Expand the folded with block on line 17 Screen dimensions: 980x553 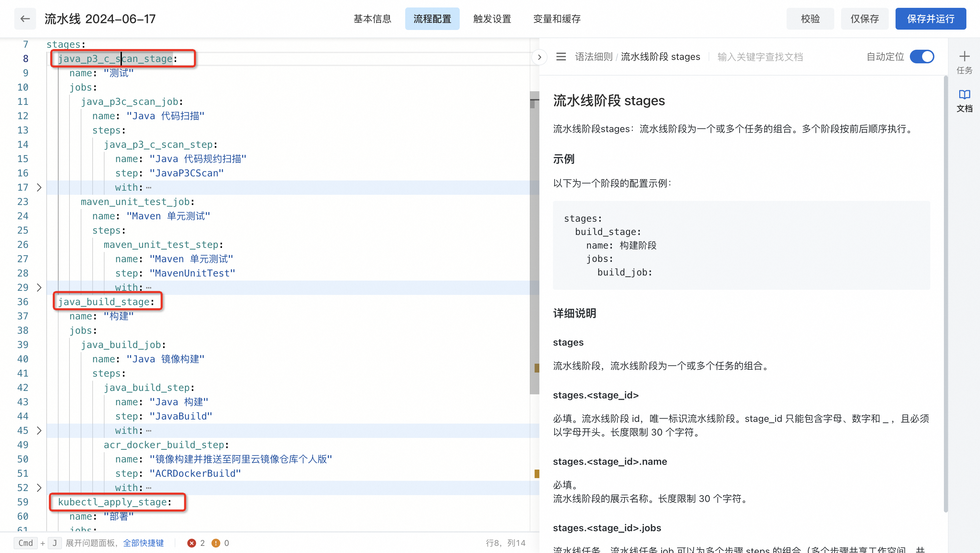tap(39, 188)
